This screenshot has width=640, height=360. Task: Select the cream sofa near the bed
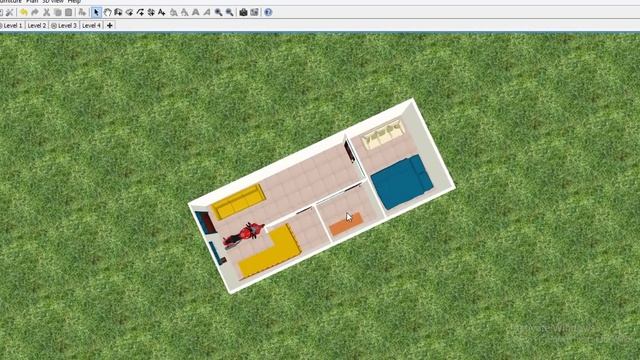point(384,134)
